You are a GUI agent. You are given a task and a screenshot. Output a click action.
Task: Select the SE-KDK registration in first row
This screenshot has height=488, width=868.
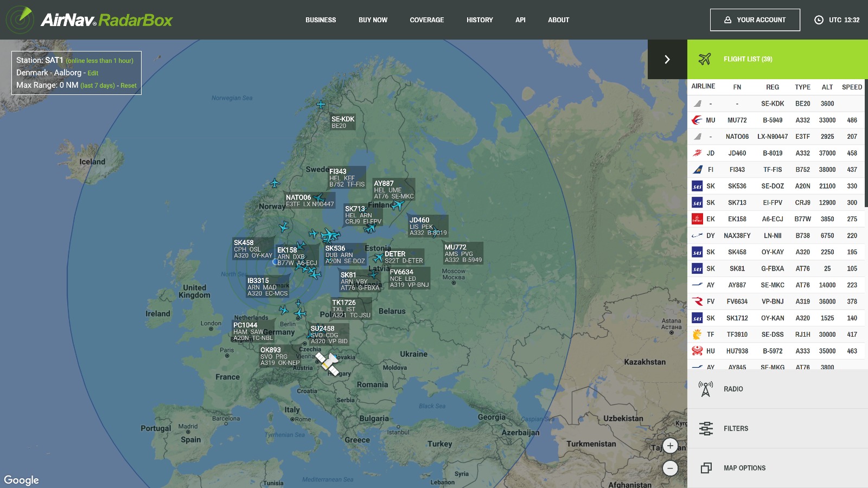(773, 104)
